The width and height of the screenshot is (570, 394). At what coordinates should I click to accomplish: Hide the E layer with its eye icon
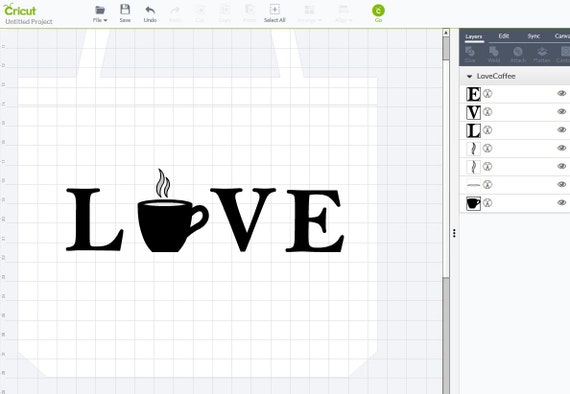(x=562, y=93)
